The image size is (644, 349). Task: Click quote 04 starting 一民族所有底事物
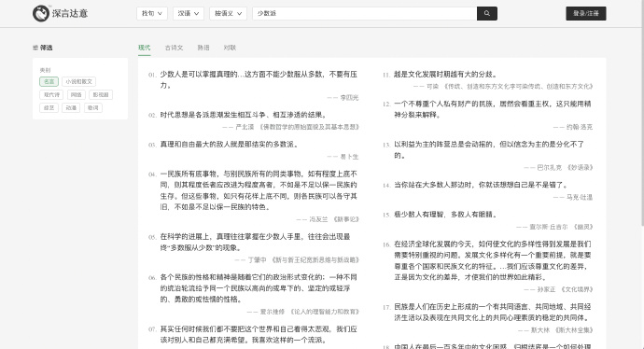pos(259,190)
